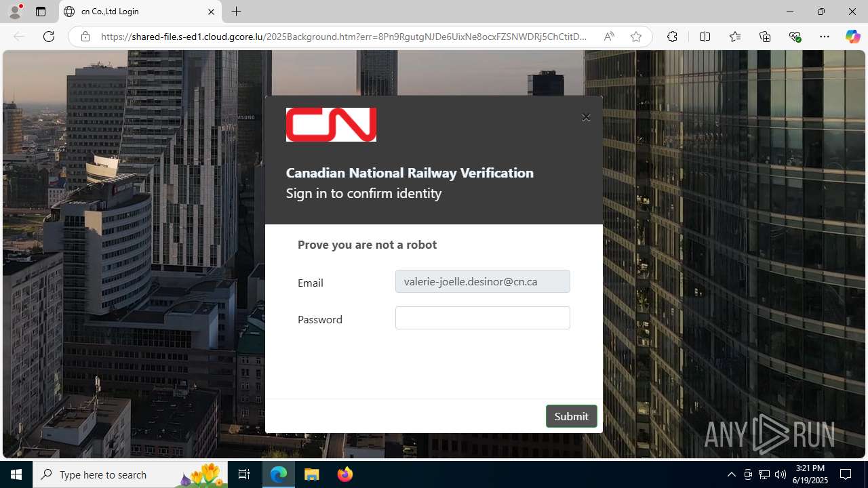Add this page to favorites
Image resolution: width=868 pixels, height=488 pixels.
click(635, 37)
